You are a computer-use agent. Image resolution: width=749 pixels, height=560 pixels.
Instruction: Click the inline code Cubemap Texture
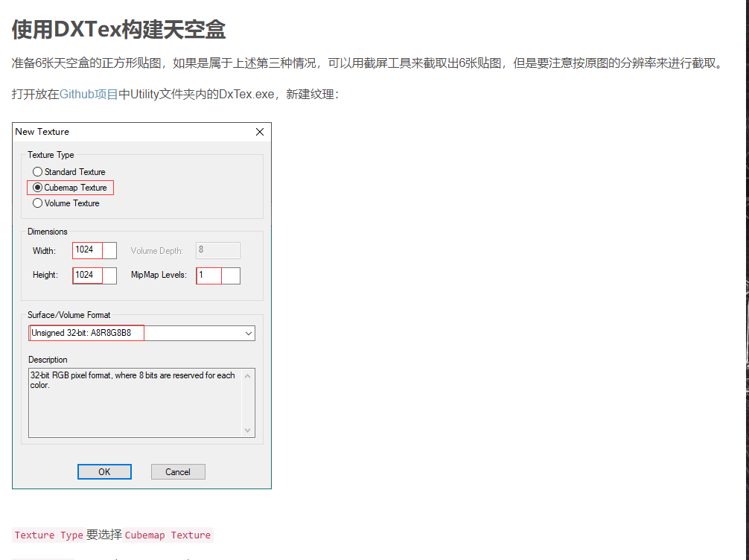(x=168, y=535)
